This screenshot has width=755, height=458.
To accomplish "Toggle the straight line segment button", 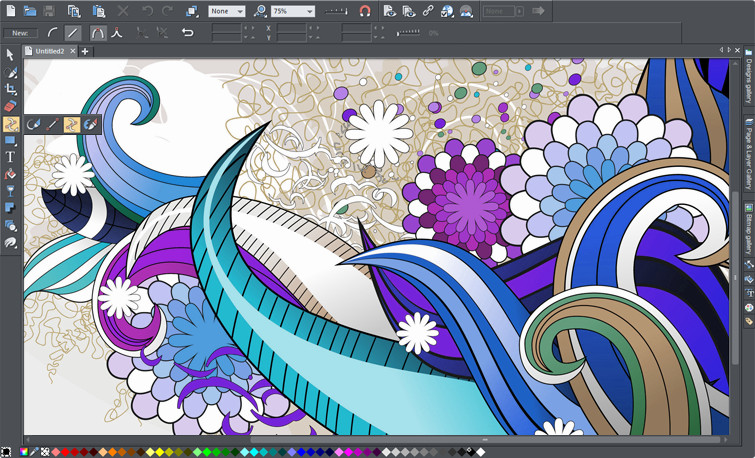I will point(75,33).
